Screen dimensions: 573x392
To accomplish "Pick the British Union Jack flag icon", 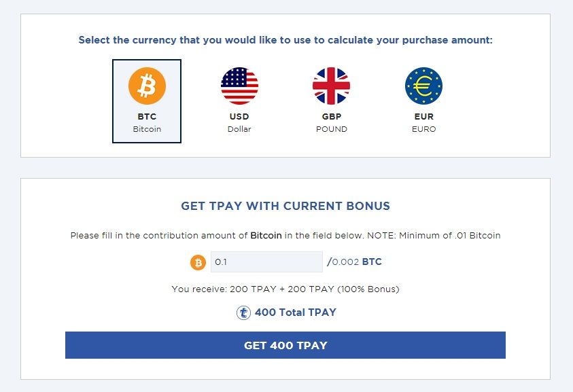I will click(x=332, y=86).
